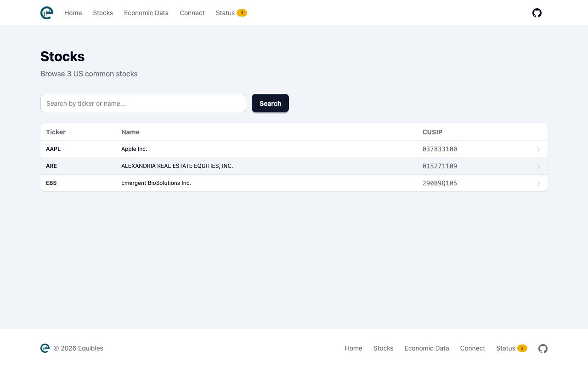Navigate to the Connect section
588x368 pixels.
(x=192, y=13)
